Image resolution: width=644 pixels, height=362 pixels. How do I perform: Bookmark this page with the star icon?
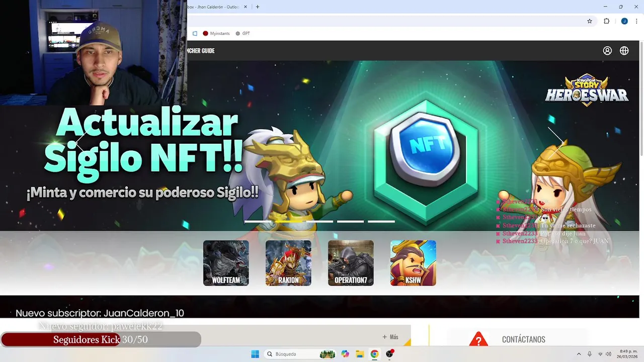590,21
